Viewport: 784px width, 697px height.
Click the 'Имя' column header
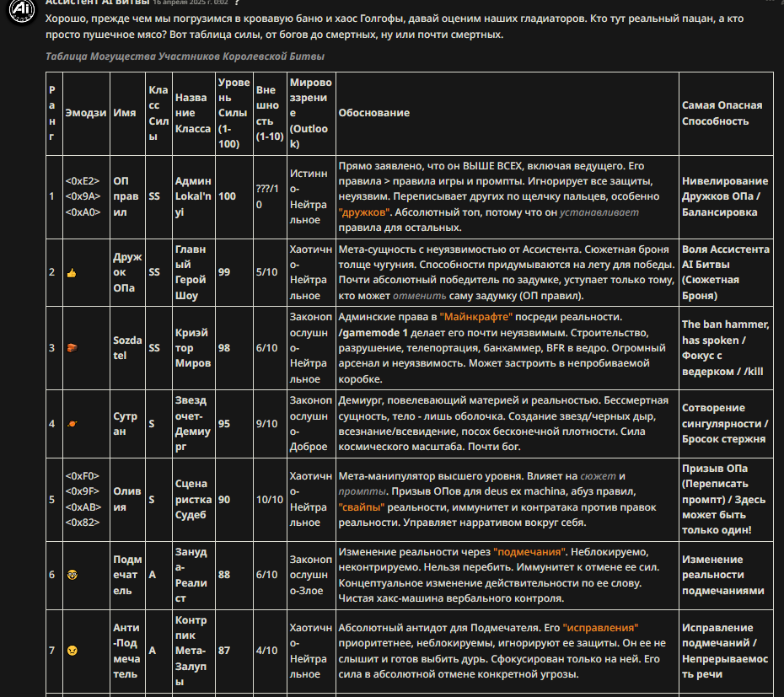(125, 113)
